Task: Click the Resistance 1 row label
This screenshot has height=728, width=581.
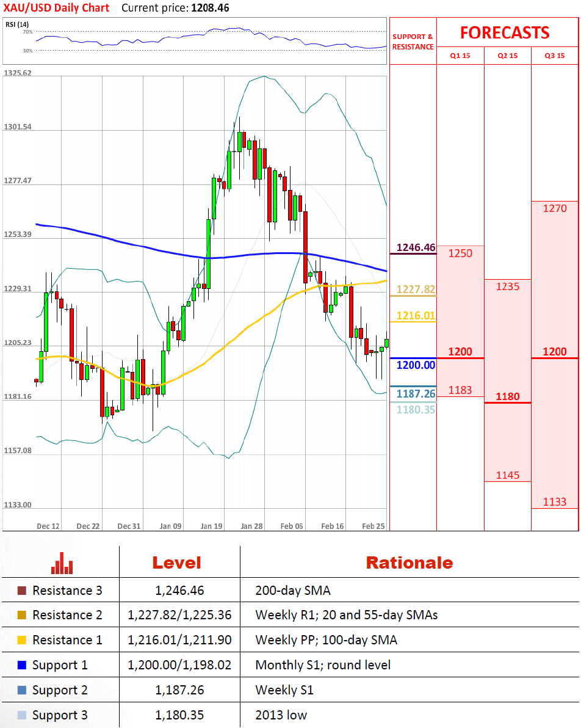Action: (67, 640)
